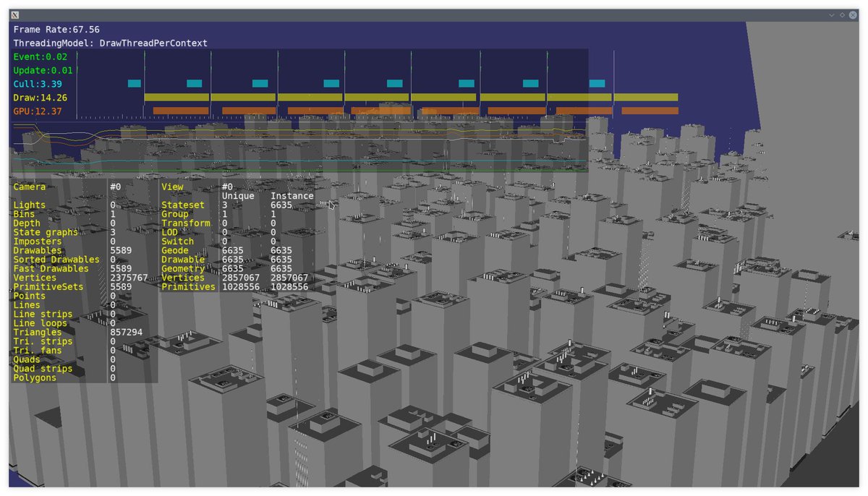This screenshot has height=496, width=868.
Task: Click the 'Drawable' row label in View table
Action: [183, 260]
